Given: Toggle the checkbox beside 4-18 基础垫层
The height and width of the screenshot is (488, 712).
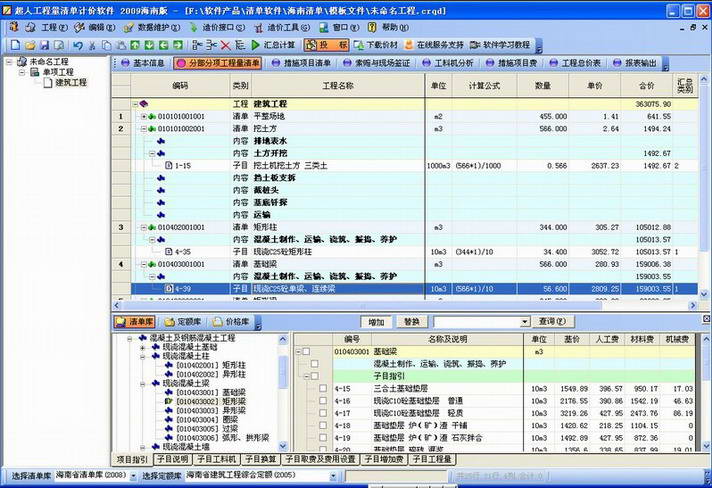Looking at the screenshot, I should point(322,424).
